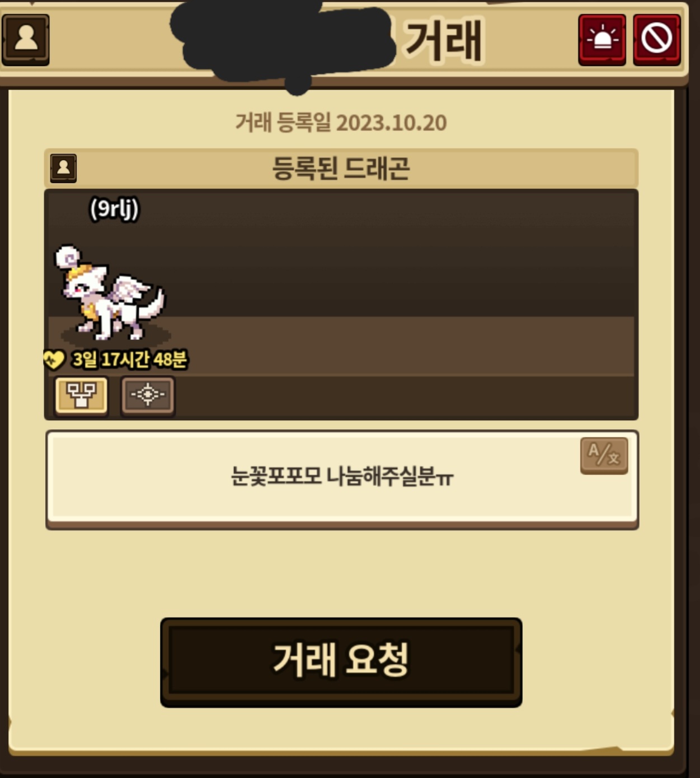
Task: View the dragon's family tree icon
Action: pyautogui.click(x=81, y=395)
